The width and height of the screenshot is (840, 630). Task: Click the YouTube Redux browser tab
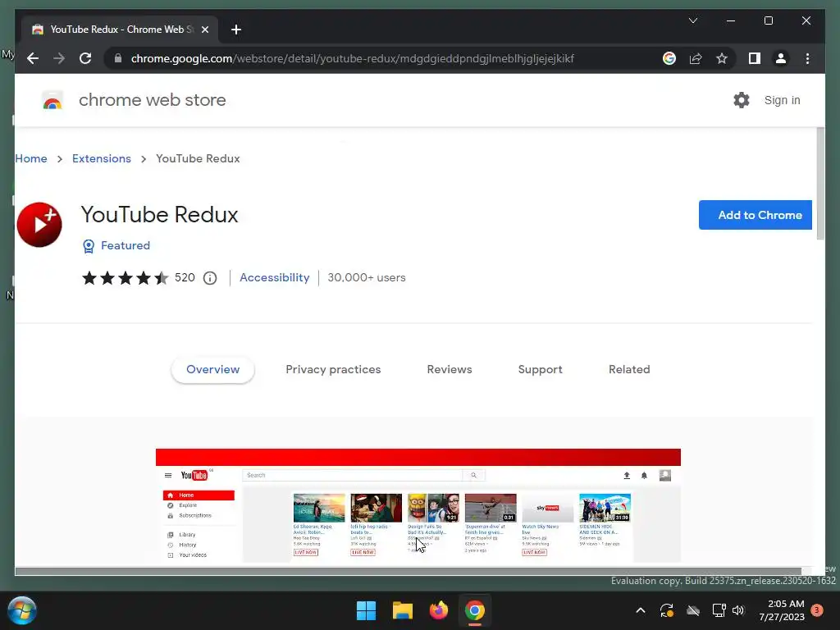tap(121, 30)
